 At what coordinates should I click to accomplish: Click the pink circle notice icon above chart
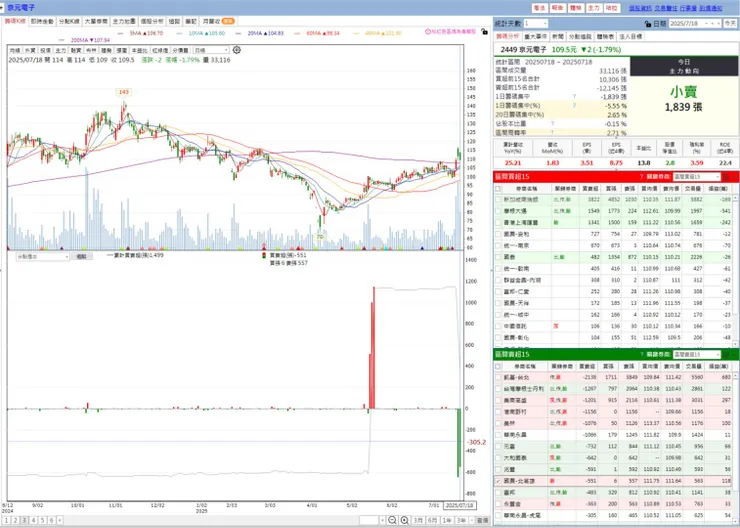(428, 32)
